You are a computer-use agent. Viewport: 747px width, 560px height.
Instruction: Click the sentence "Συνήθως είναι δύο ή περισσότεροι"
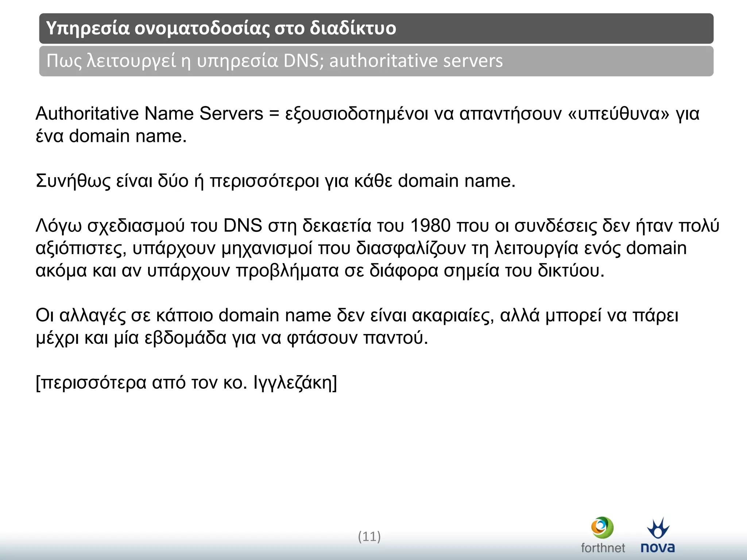coord(276,181)
